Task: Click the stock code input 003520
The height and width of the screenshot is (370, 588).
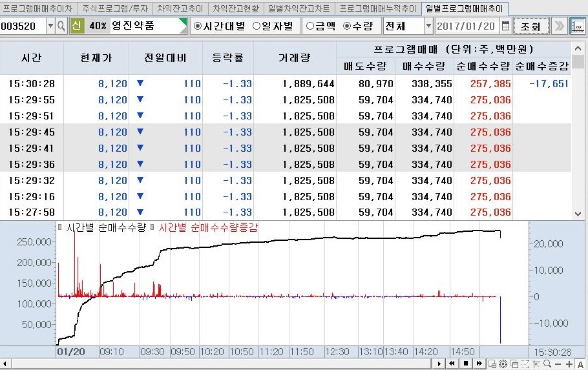Action: click(23, 26)
